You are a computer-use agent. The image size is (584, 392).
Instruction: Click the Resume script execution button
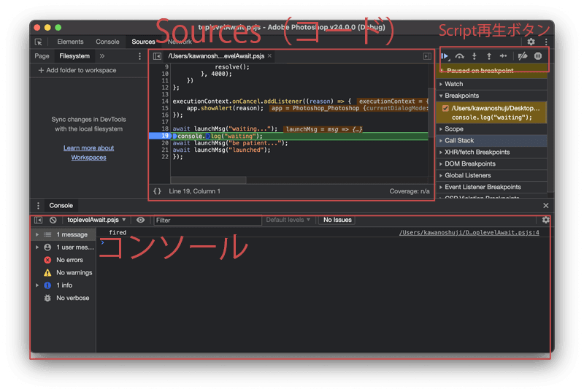coord(445,56)
